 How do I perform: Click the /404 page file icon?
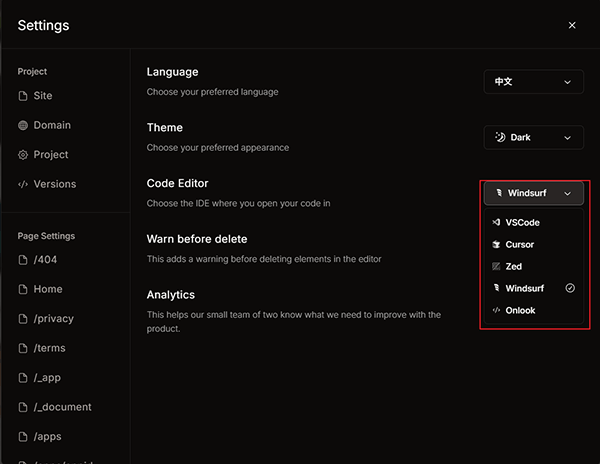23,260
